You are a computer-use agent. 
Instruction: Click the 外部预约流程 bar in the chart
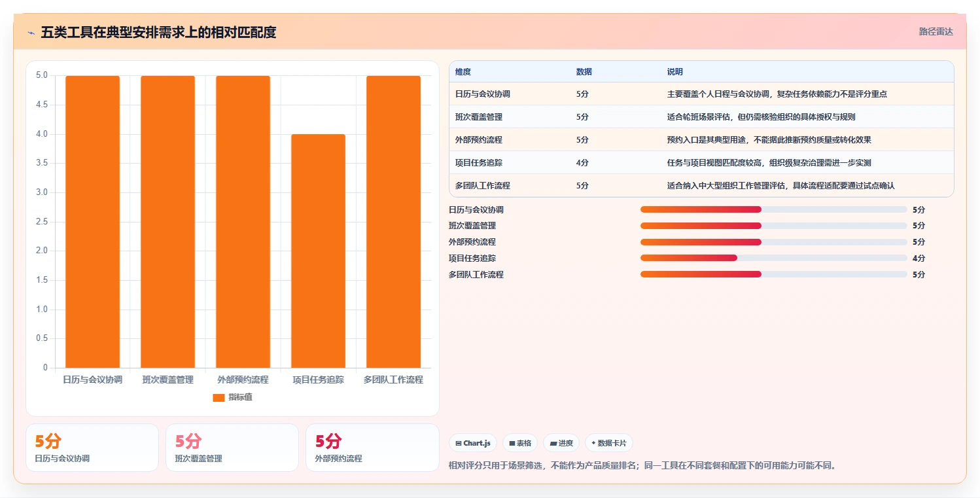243,222
